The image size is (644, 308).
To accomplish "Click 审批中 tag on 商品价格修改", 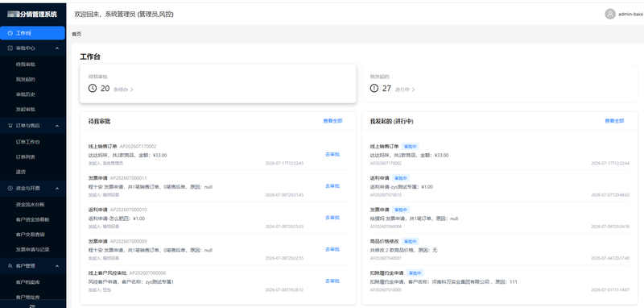I will 411,241.
